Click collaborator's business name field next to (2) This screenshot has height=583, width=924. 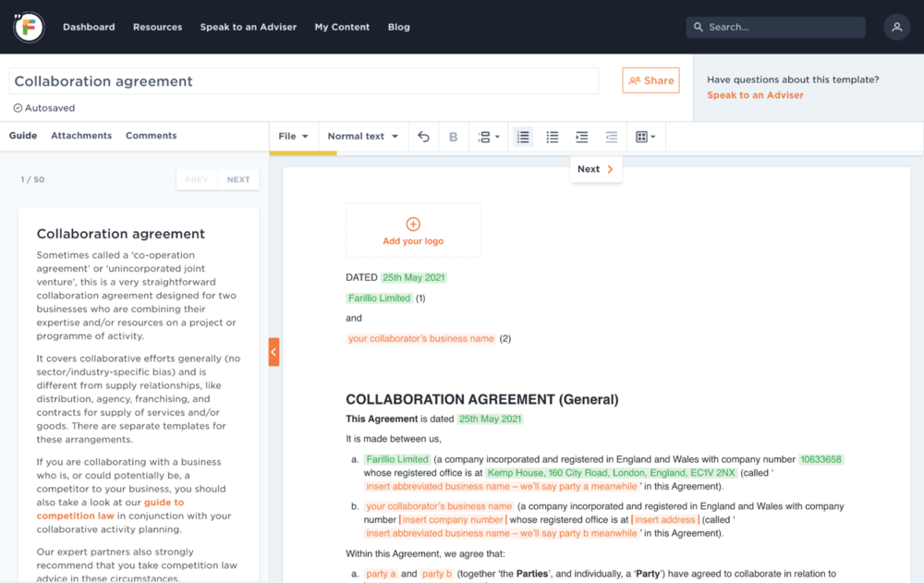point(420,338)
